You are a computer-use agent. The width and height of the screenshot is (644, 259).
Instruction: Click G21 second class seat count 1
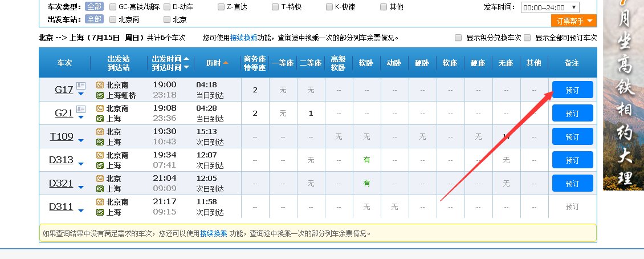coord(311,114)
